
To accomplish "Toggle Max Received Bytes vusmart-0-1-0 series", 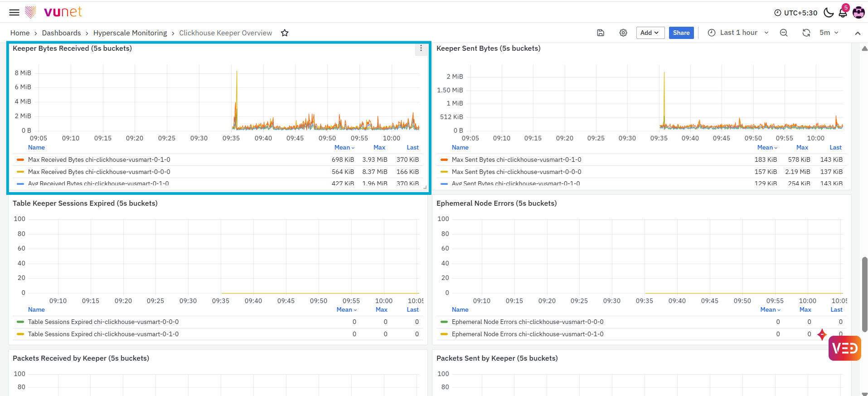I will click(x=99, y=159).
